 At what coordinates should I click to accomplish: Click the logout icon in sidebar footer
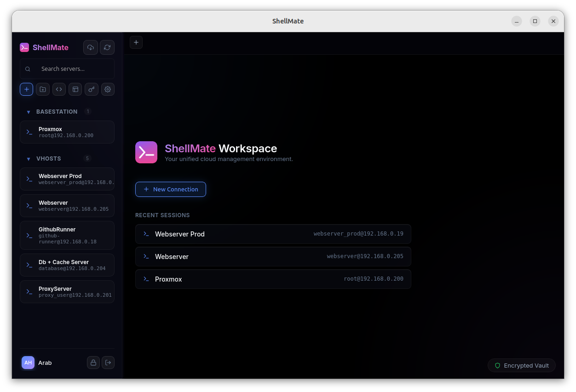coord(108,363)
